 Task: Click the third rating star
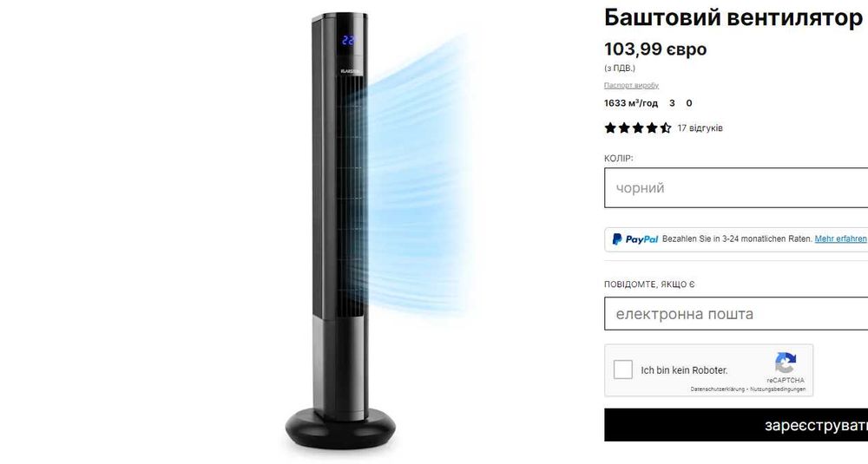point(638,127)
